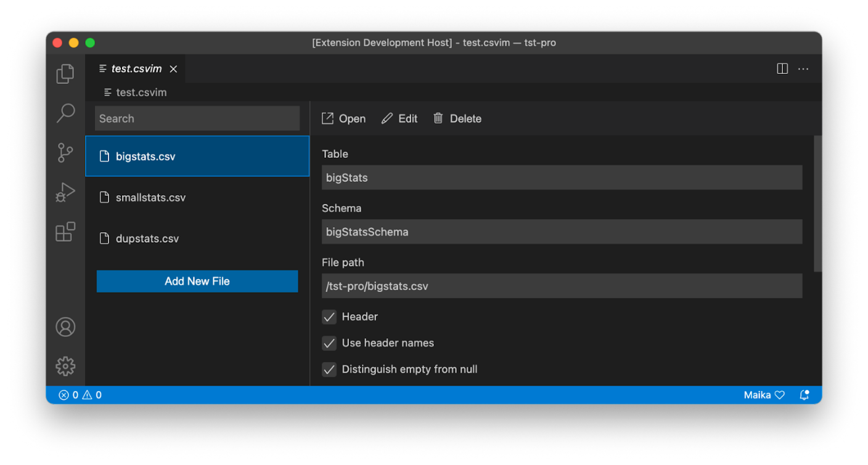Click the Maika link in the status bar

[757, 395]
